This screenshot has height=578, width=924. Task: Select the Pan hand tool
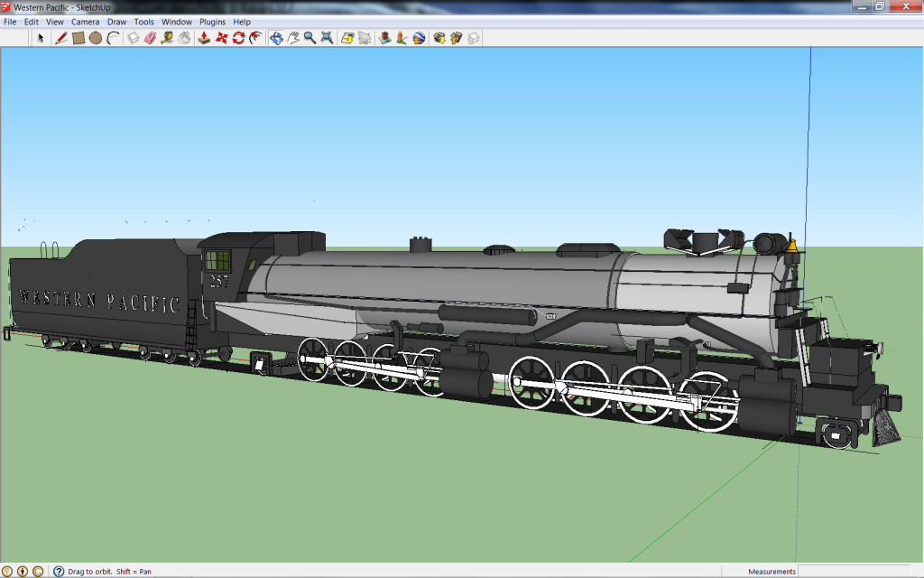[293, 38]
